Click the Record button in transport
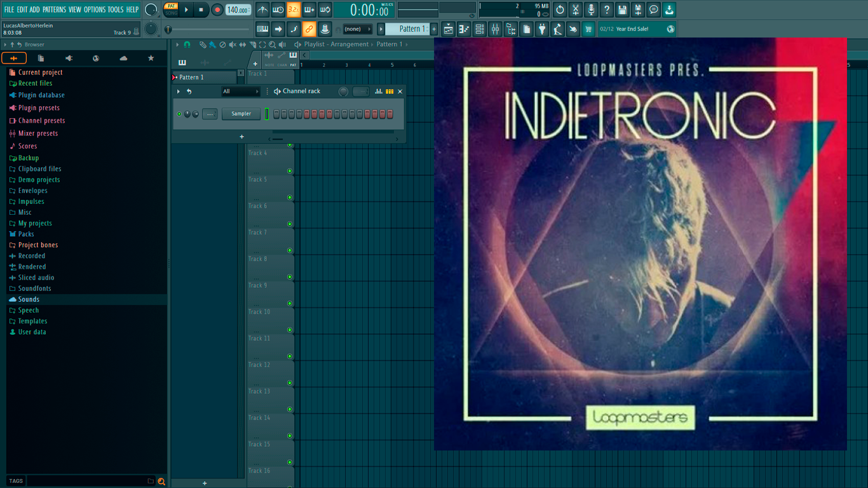This screenshot has width=868, height=488. (x=217, y=10)
